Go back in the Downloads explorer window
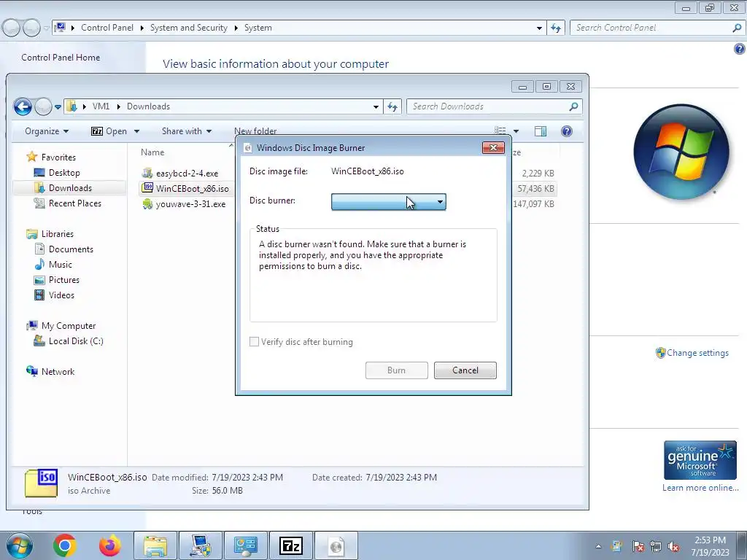The height and width of the screenshot is (560, 747). point(23,106)
